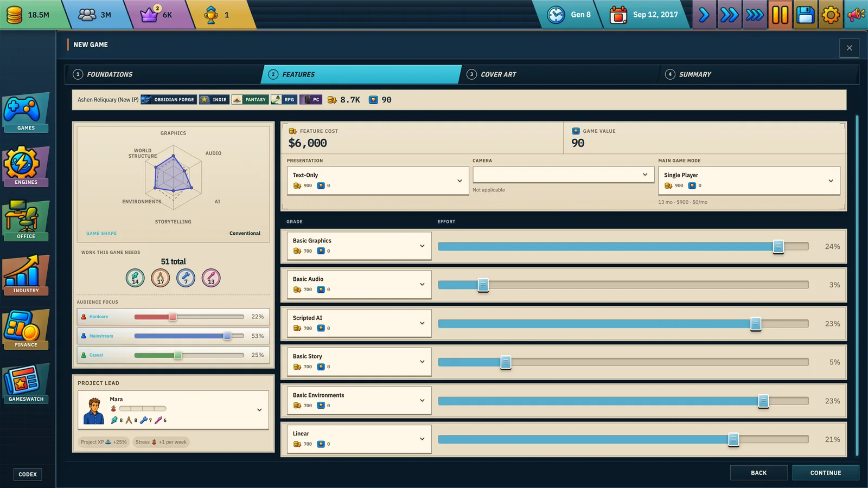Switch to the Foundations step tab

tap(164, 74)
